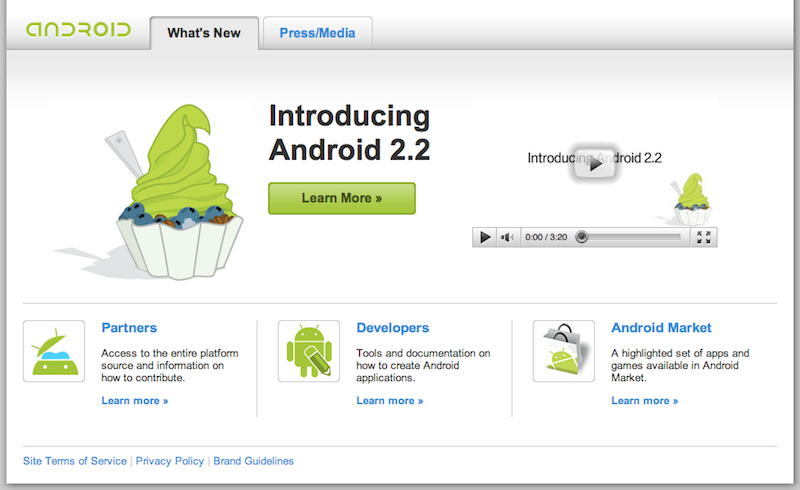Click the Partners description text
800x490 pixels.
click(170, 365)
